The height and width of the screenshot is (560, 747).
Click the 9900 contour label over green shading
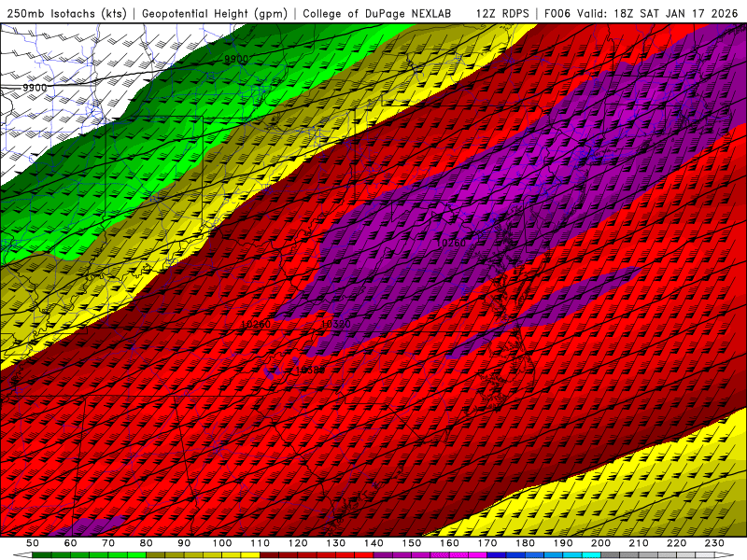(x=236, y=59)
